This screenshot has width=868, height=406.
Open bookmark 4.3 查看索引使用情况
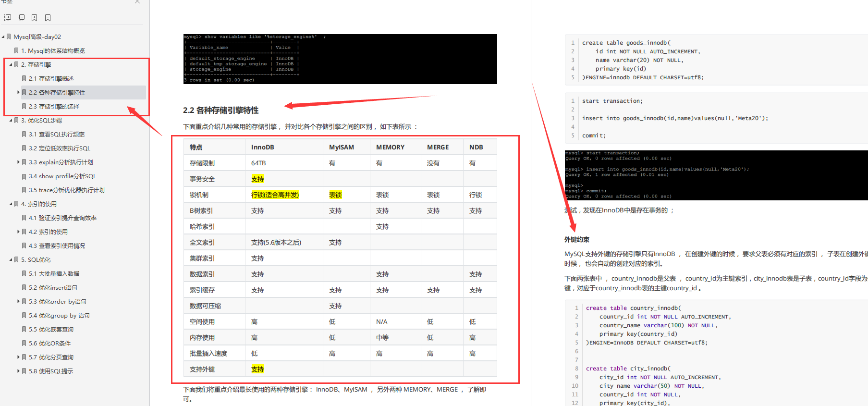57,246
